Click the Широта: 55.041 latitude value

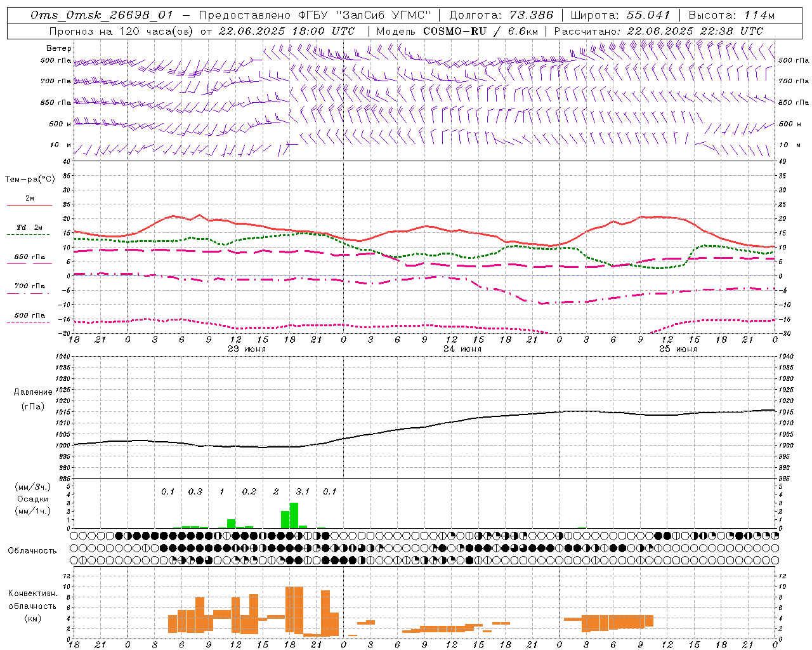point(620,15)
